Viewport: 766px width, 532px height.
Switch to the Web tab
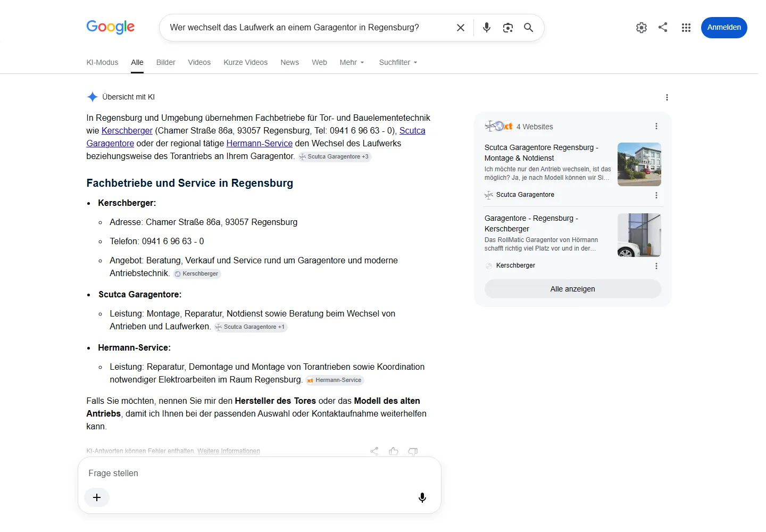point(319,62)
